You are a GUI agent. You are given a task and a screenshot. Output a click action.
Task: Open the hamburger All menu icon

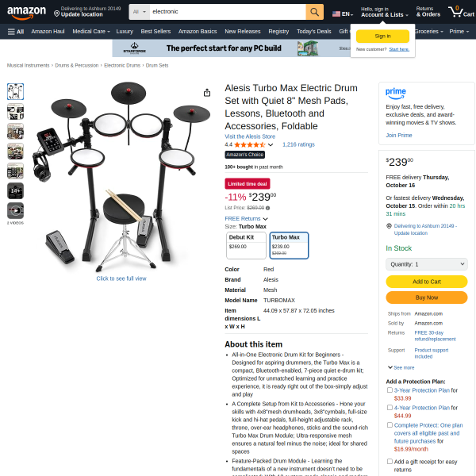click(11, 32)
